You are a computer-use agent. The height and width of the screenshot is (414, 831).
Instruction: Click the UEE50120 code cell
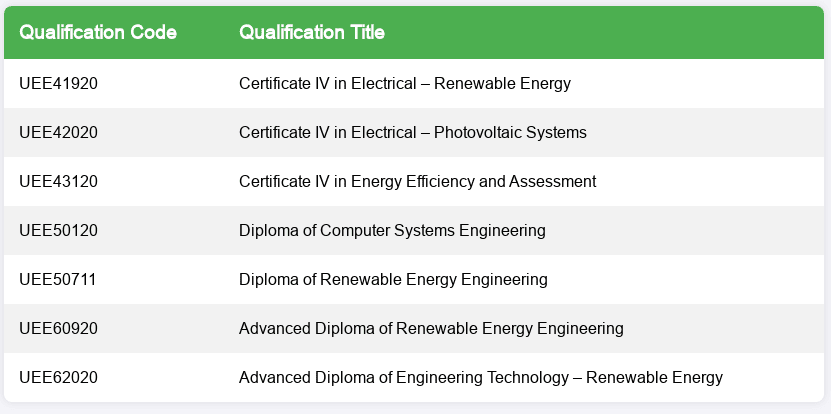(x=58, y=230)
